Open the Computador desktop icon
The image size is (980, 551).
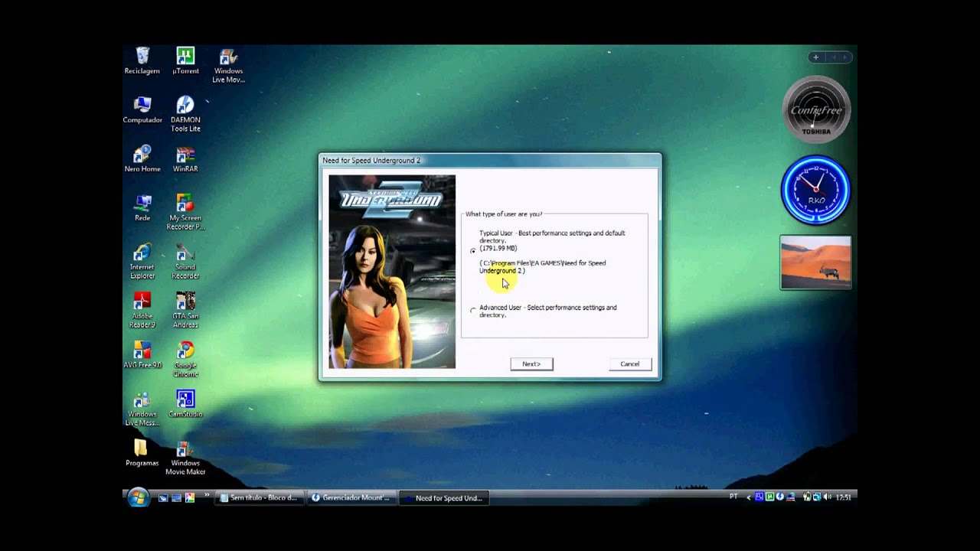[142, 110]
